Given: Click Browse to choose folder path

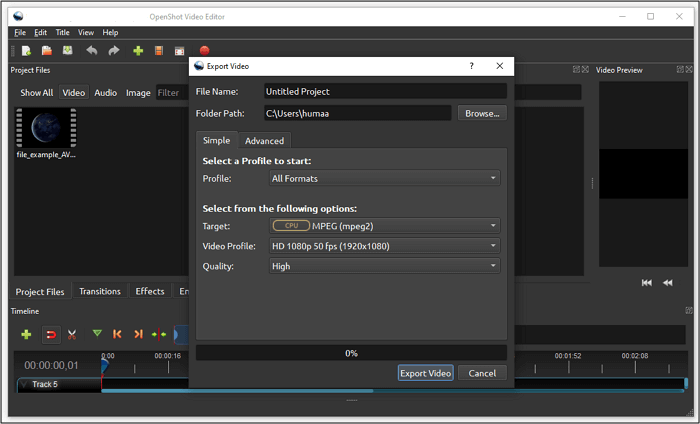Looking at the screenshot, I should (x=482, y=114).
